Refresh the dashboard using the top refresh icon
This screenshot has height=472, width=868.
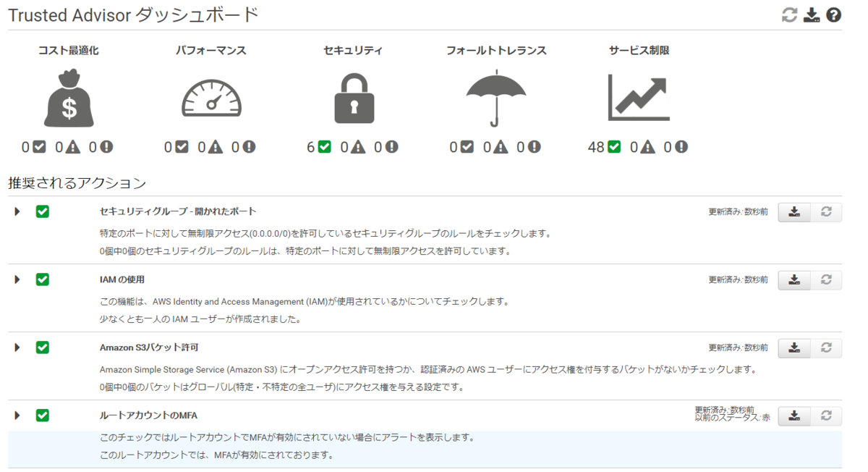788,13
